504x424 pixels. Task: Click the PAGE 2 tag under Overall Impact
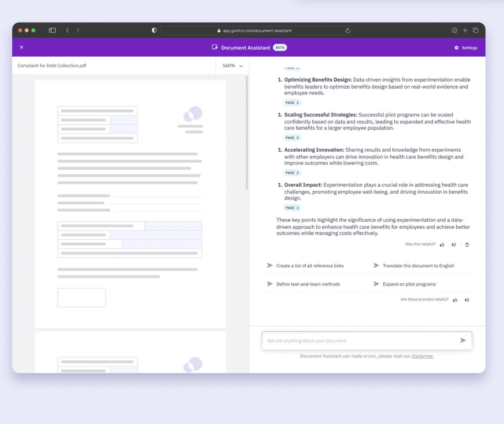pos(292,208)
